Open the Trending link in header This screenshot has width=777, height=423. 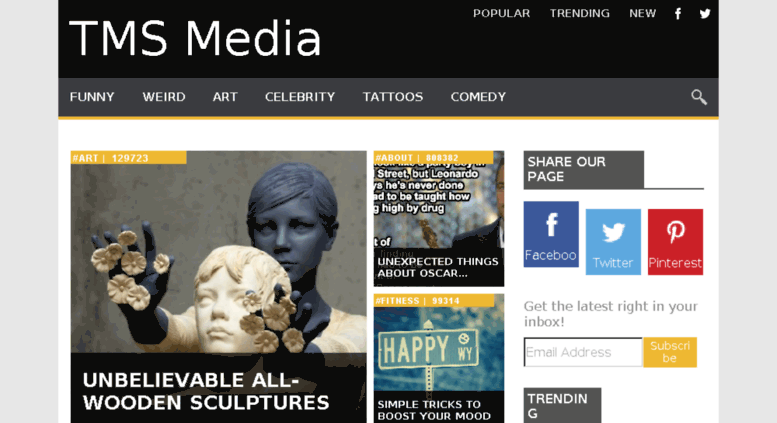(579, 13)
